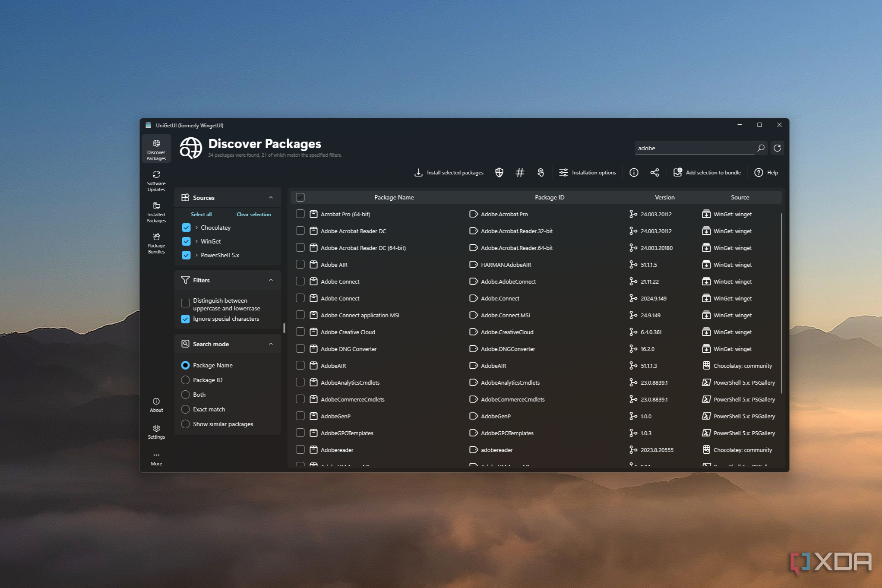Image resolution: width=882 pixels, height=588 pixels.
Task: Choose Exact match search mode
Action: tap(185, 409)
